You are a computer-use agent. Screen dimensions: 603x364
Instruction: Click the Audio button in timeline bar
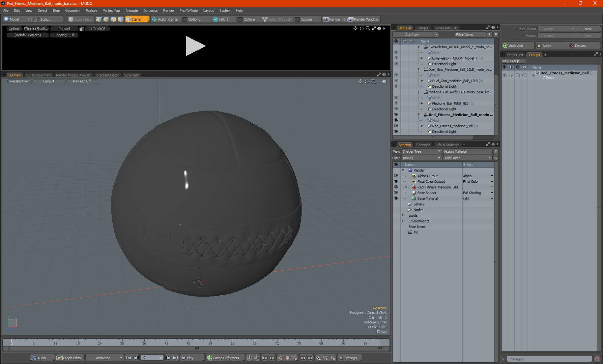[42, 358]
